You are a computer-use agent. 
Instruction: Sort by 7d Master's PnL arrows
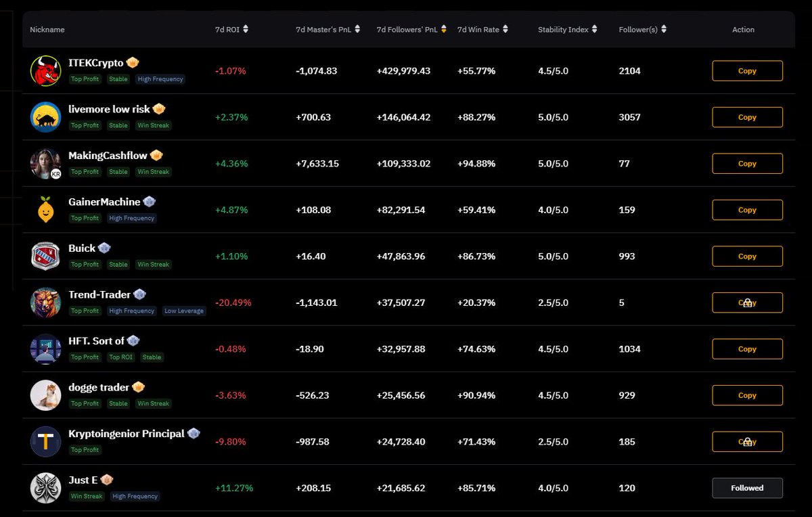click(357, 29)
